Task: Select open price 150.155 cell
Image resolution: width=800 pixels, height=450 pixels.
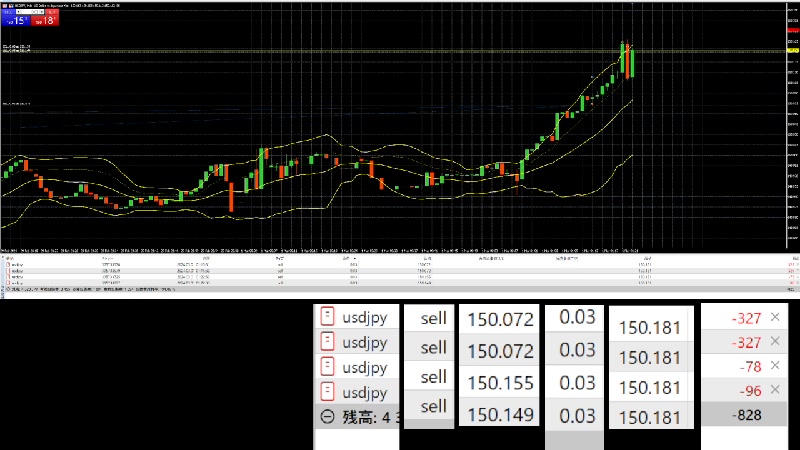Action: tap(499, 382)
